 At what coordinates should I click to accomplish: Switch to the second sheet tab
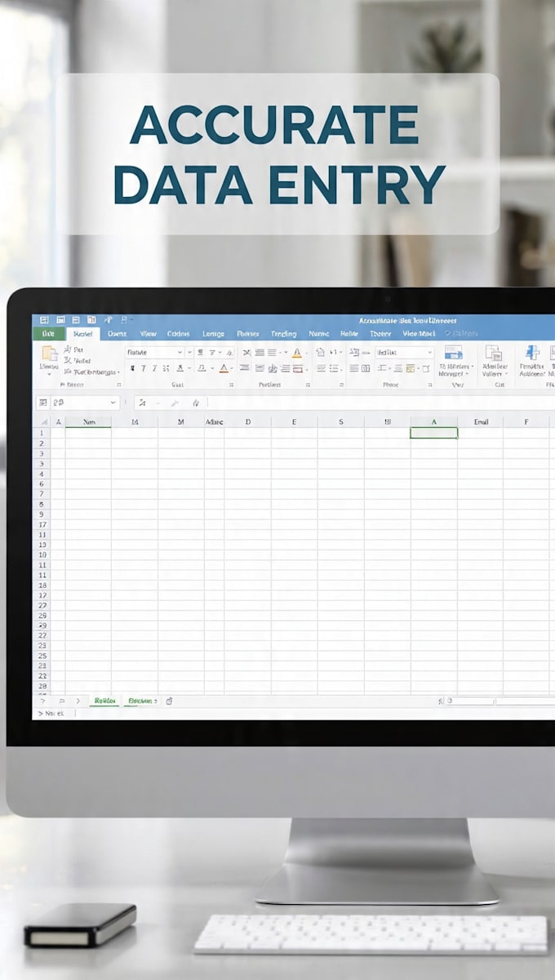[x=142, y=701]
